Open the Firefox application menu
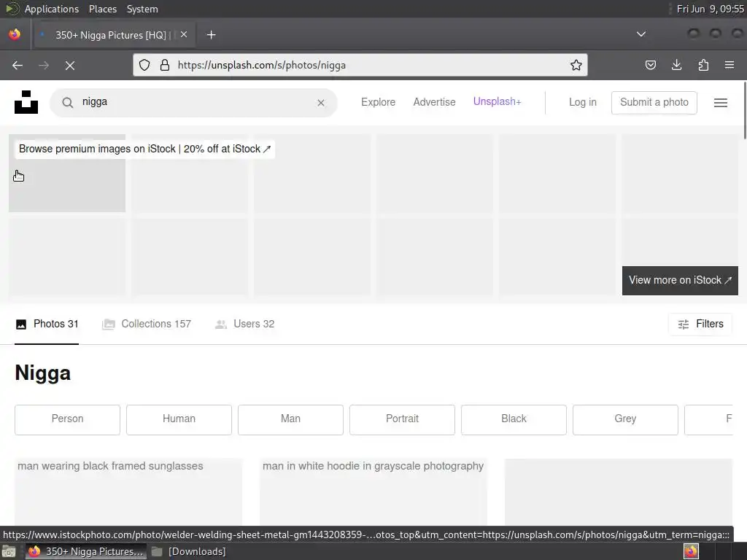The width and height of the screenshot is (747, 560). (x=729, y=65)
